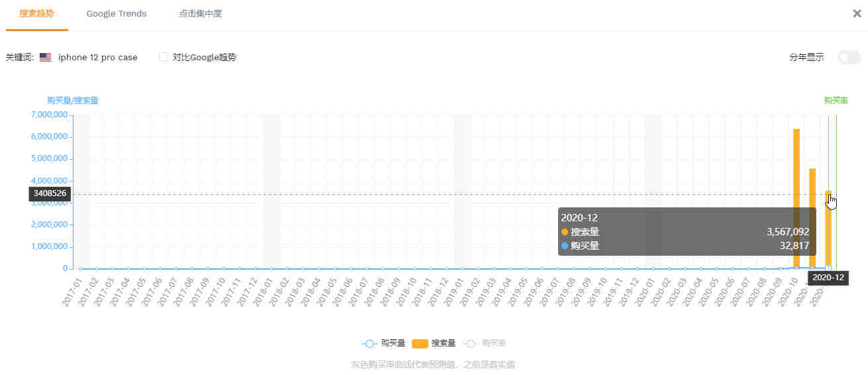The width and height of the screenshot is (868, 375).
Task: Click the 1,000,000 y-axis label
Action: (x=50, y=246)
